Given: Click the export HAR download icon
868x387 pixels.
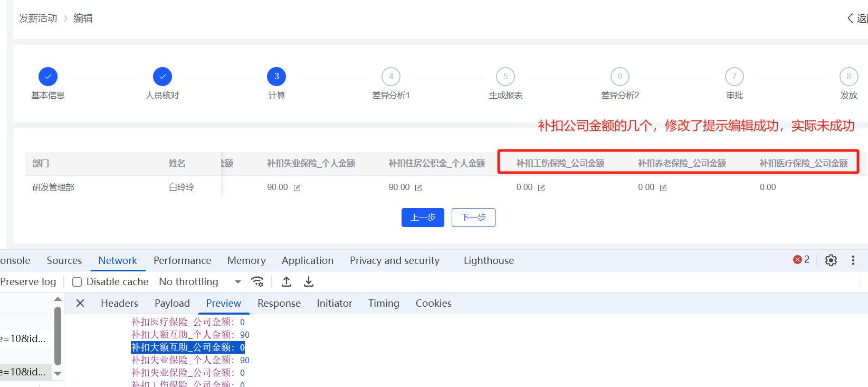Looking at the screenshot, I should tap(309, 282).
